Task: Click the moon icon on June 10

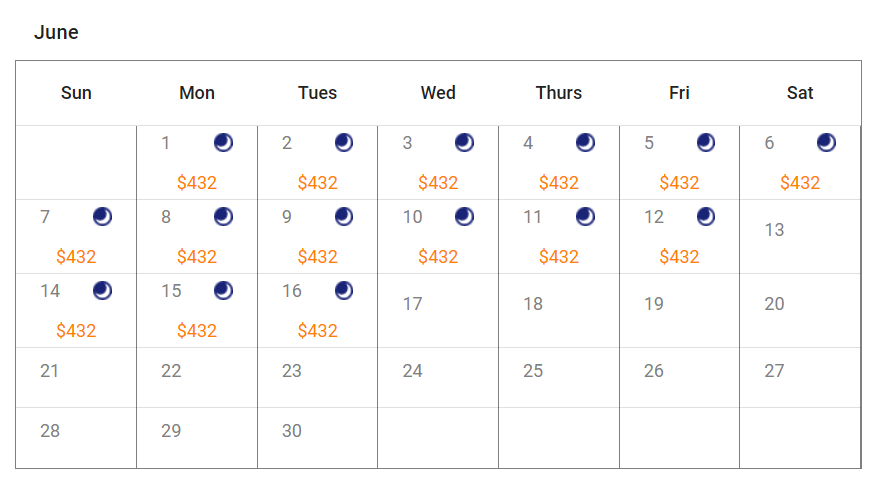Action: pyautogui.click(x=465, y=217)
